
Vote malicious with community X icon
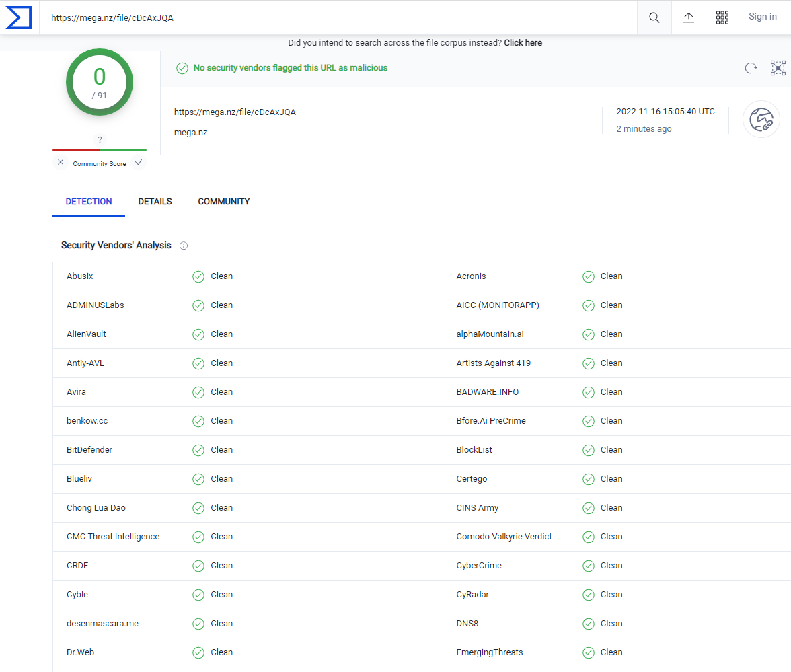pyautogui.click(x=61, y=163)
